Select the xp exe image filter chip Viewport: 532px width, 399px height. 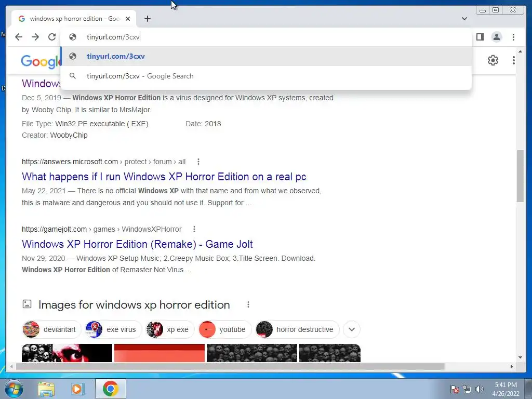170,329
